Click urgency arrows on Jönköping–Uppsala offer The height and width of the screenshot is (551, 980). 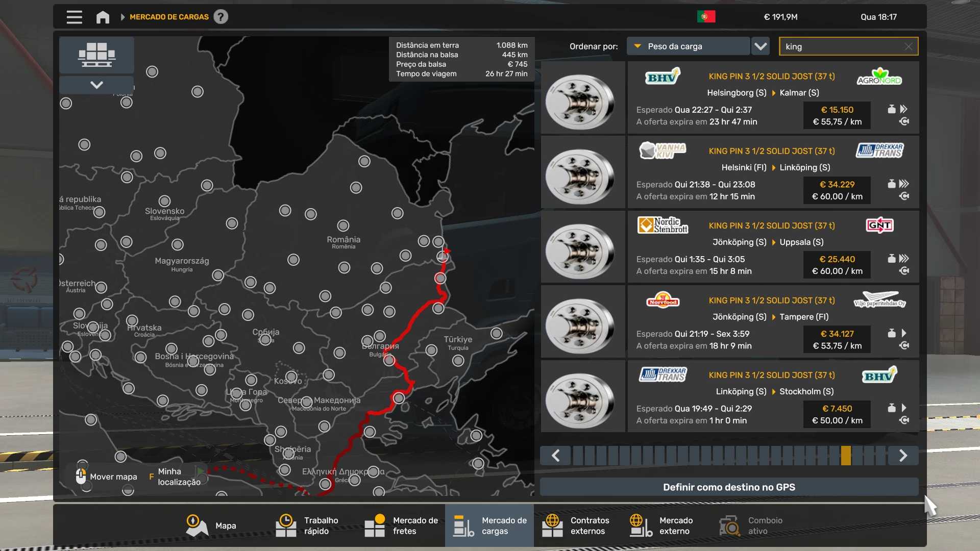[904, 259]
